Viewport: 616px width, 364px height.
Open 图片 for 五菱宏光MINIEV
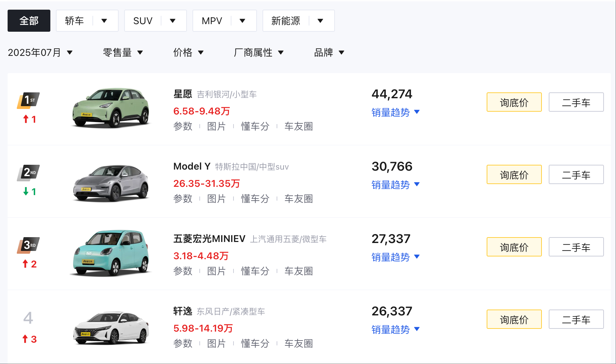pos(216,271)
